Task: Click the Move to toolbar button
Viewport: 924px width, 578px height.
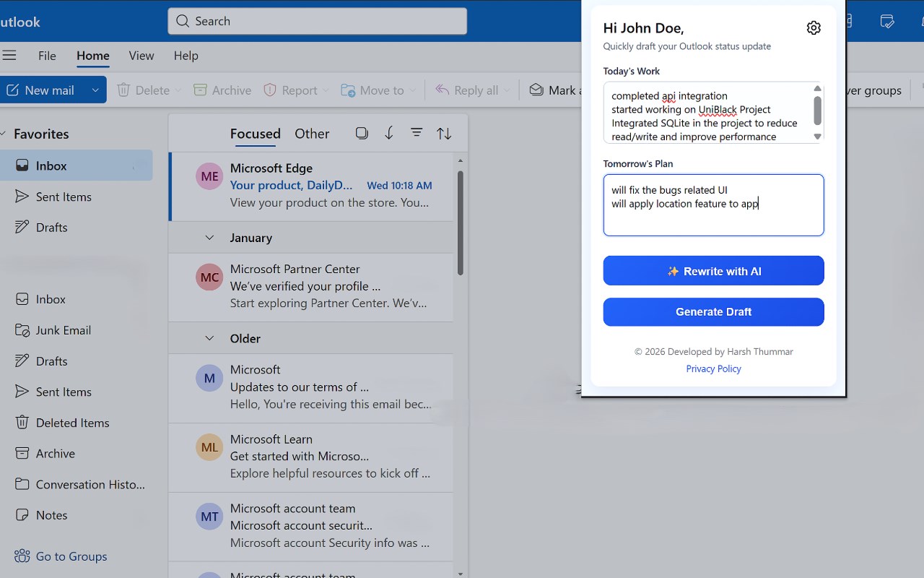Action: [372, 90]
